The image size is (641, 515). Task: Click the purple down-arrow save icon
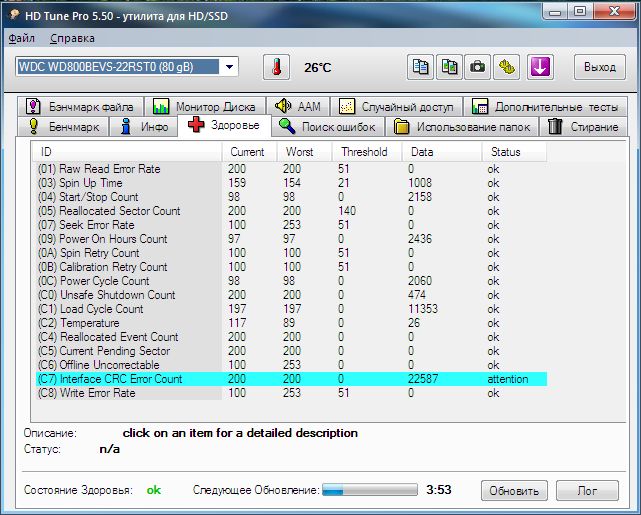(540, 67)
